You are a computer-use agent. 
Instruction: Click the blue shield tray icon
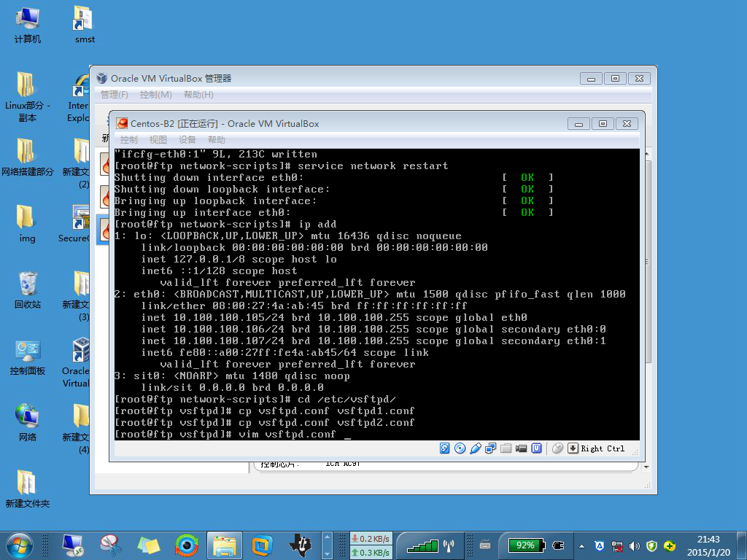(x=600, y=546)
